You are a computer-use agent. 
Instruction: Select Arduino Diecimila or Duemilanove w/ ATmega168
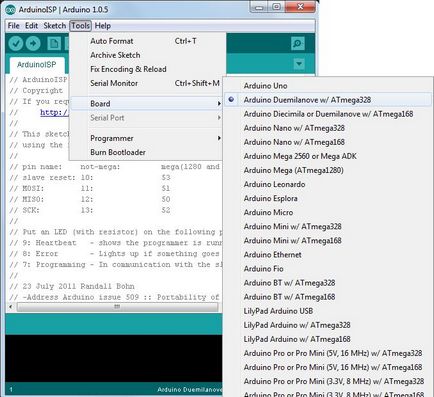coord(328,114)
